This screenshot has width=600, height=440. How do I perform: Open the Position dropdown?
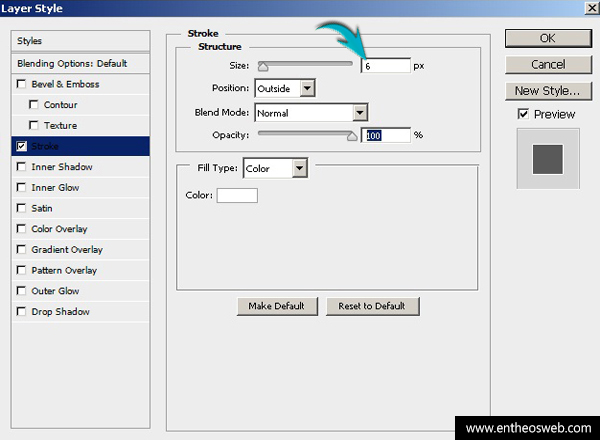coord(308,88)
